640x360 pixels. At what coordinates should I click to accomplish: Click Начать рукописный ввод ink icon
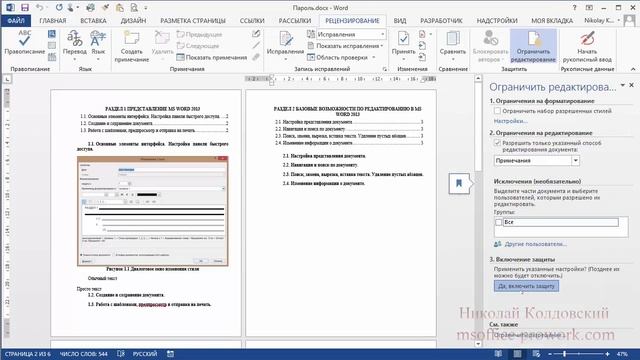587,39
